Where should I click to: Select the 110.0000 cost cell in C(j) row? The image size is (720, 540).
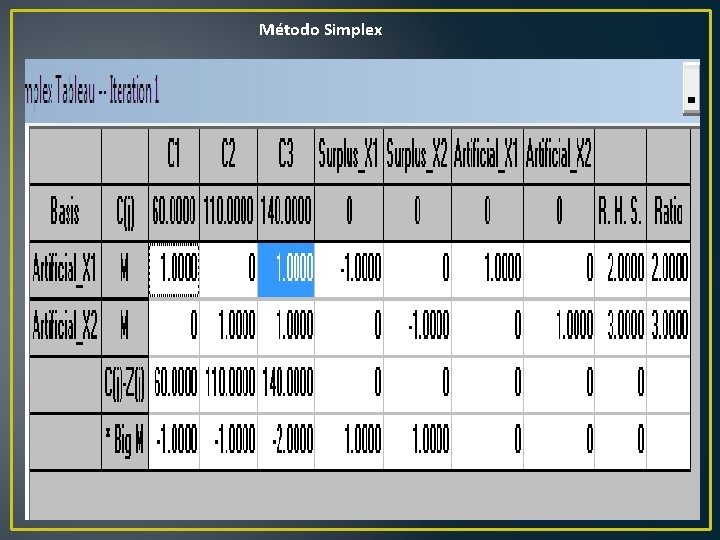click(229, 213)
